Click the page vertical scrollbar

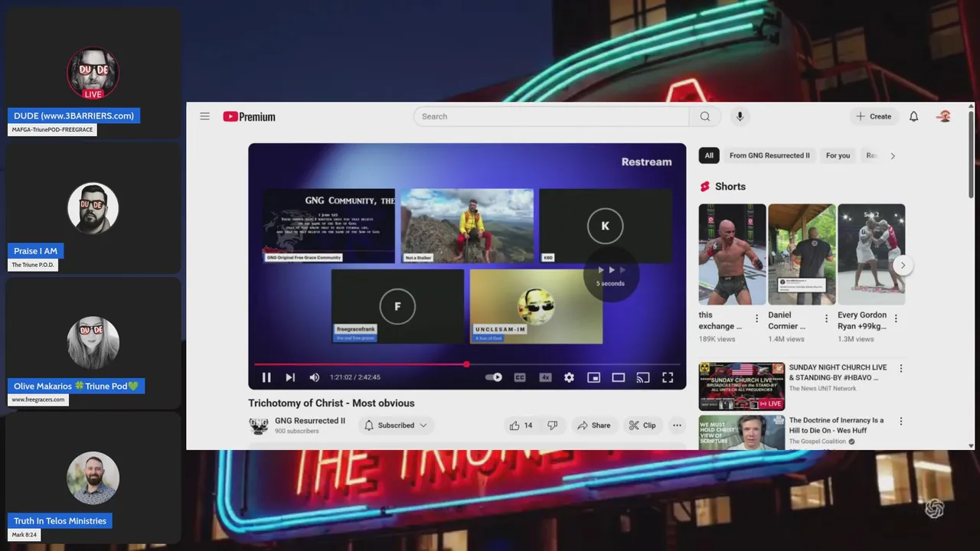click(971, 153)
